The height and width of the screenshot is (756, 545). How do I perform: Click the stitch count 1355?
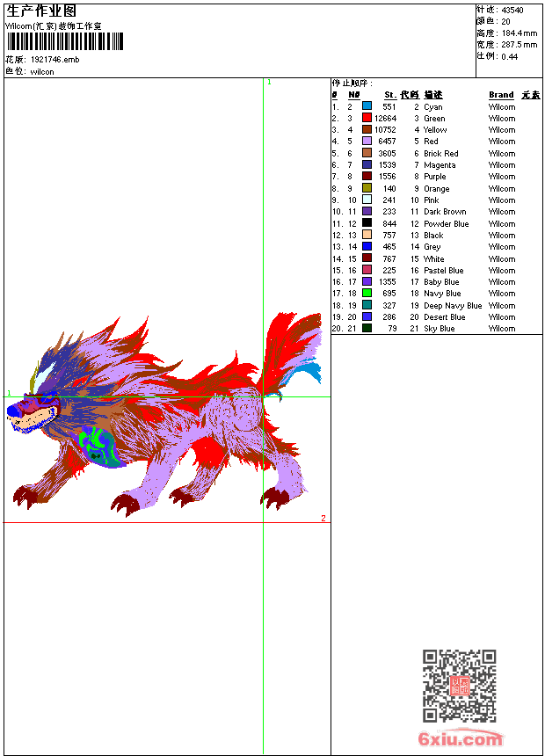(x=388, y=281)
